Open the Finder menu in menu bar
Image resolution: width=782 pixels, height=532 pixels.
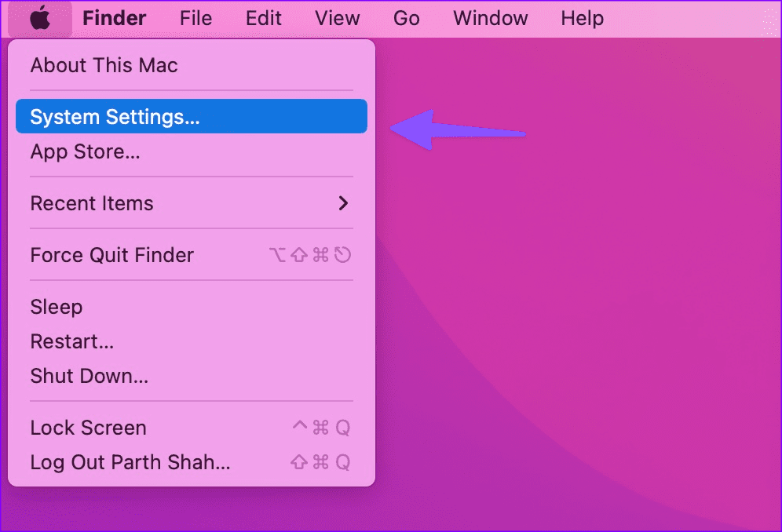[114, 19]
